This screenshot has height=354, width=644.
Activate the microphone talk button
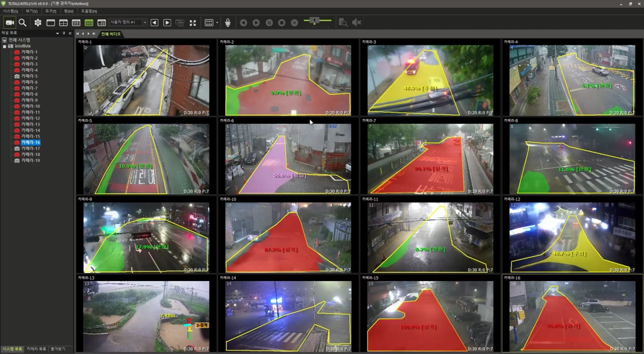pos(228,22)
